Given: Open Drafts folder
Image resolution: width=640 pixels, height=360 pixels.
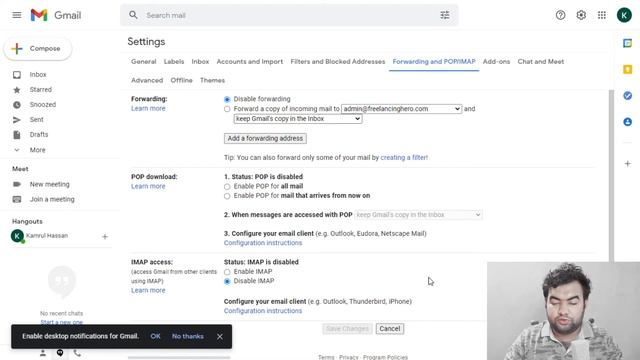Looking at the screenshot, I should (x=39, y=135).
